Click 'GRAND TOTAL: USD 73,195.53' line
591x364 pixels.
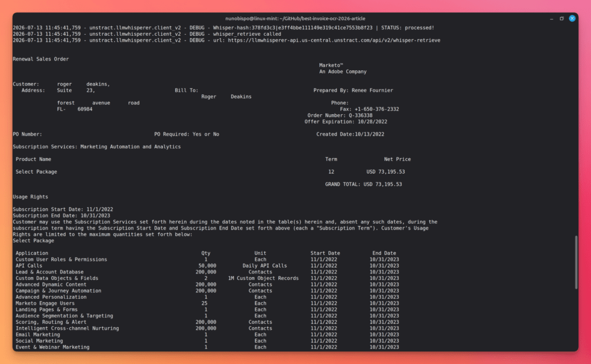pyautogui.click(x=364, y=184)
